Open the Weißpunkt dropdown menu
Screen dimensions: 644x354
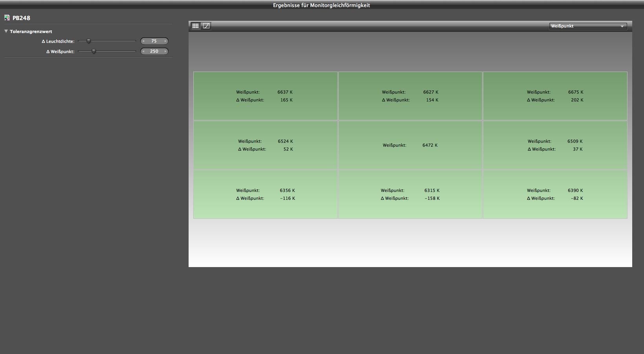587,26
